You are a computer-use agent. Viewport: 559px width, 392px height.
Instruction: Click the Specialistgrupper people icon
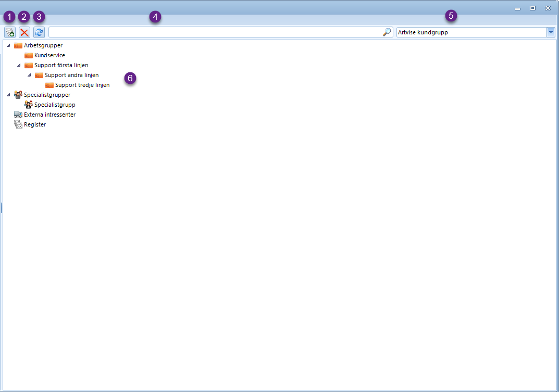pos(18,95)
